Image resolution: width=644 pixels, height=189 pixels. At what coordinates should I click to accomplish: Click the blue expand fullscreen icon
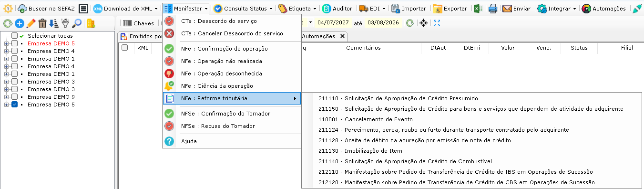pyautogui.click(x=437, y=23)
